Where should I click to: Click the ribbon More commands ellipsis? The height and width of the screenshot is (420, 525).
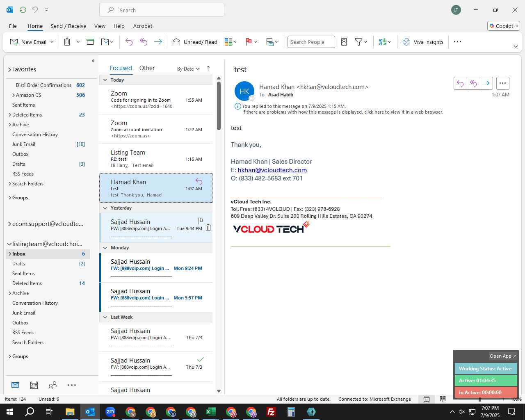coord(458,42)
